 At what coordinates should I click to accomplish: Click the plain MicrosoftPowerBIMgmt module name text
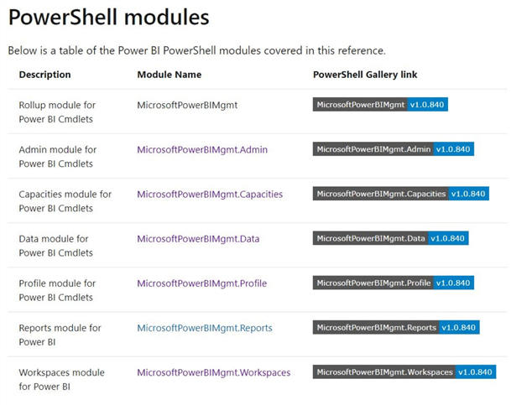coord(189,105)
